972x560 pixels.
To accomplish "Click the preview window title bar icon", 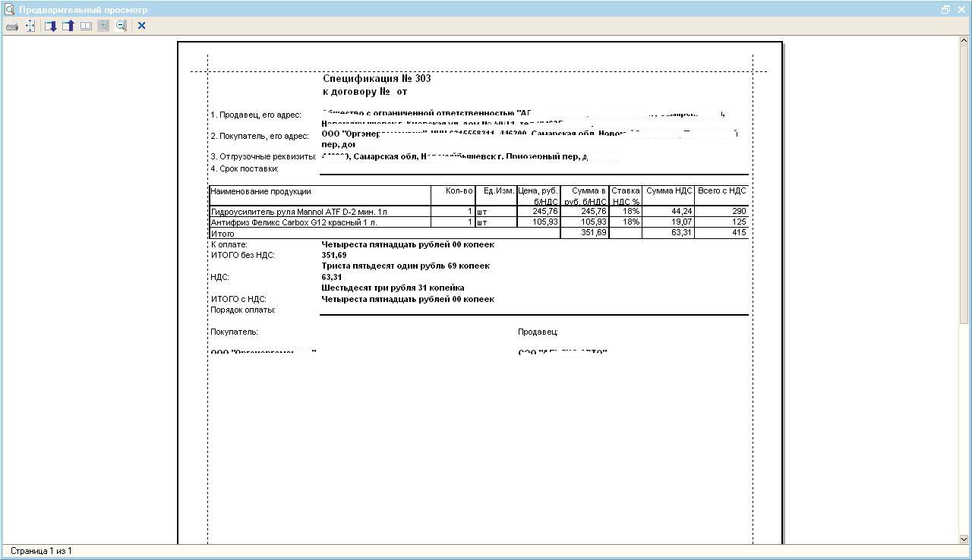I will tap(9, 10).
